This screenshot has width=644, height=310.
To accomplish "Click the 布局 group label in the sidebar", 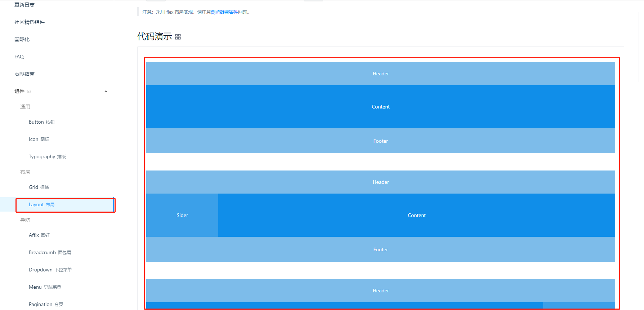I will 25,172.
